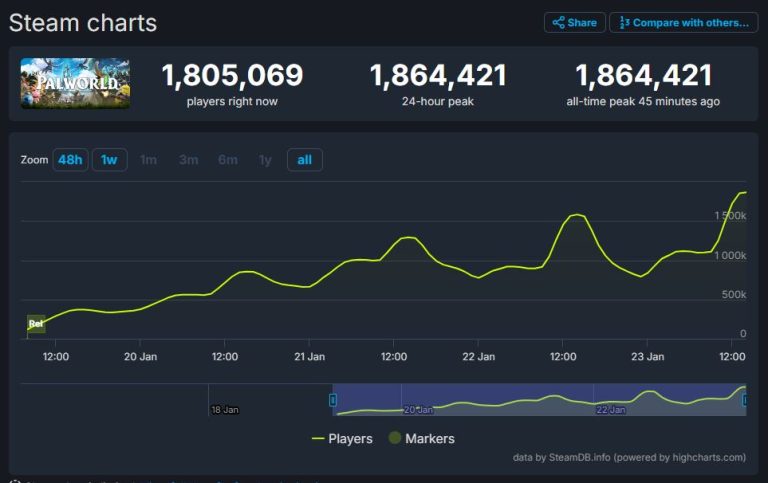Image resolution: width=768 pixels, height=483 pixels.
Task: Click the right navigator range handle
Action: pos(745,400)
